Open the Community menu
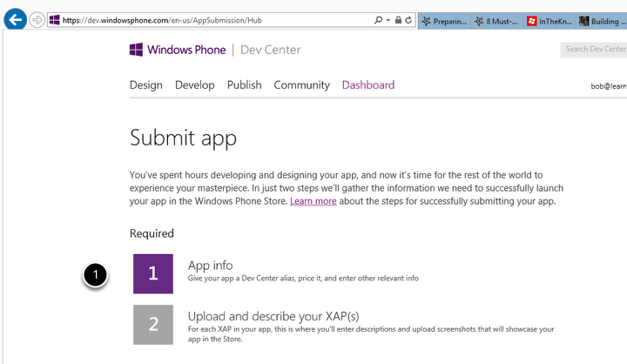The height and width of the screenshot is (364, 627). pos(301,84)
